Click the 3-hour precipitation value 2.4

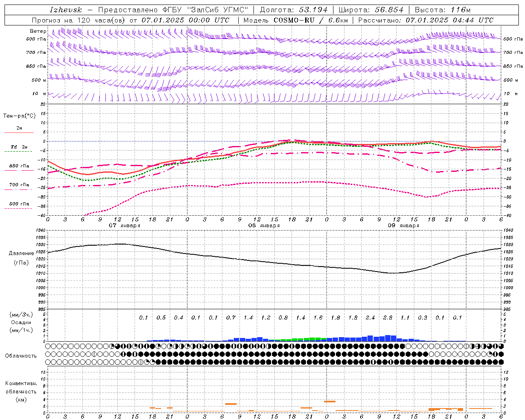370,318
